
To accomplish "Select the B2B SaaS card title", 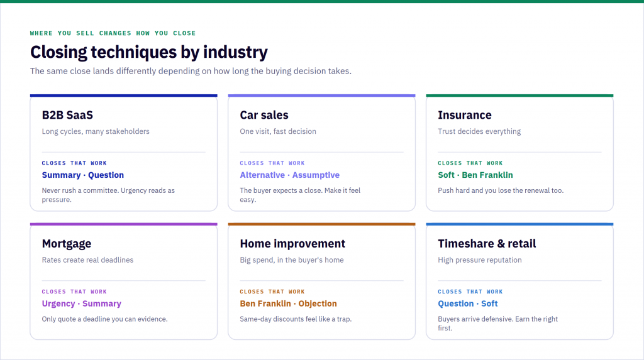I will pyautogui.click(x=67, y=115).
